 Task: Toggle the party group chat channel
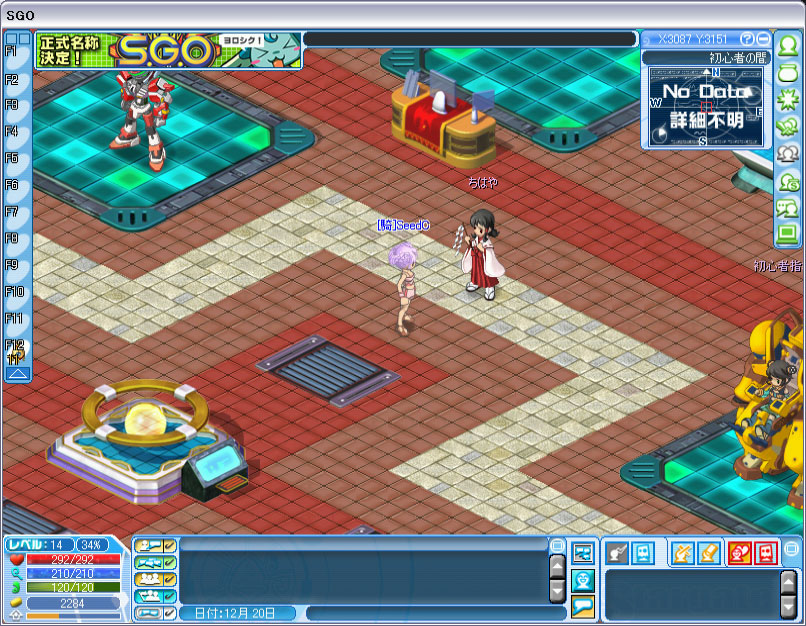click(155, 579)
